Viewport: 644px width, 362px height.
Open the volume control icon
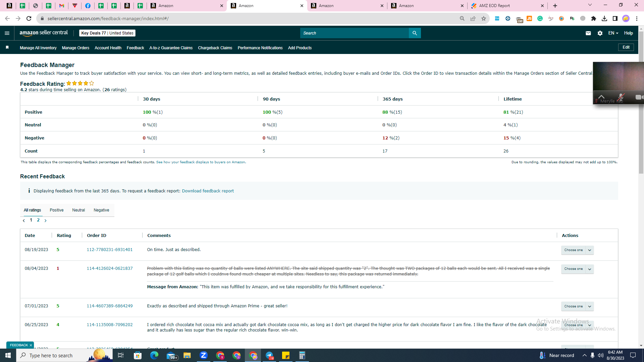tap(601, 355)
